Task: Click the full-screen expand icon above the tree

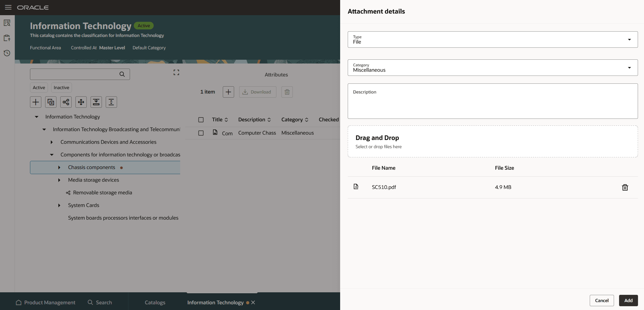Action: click(x=176, y=72)
